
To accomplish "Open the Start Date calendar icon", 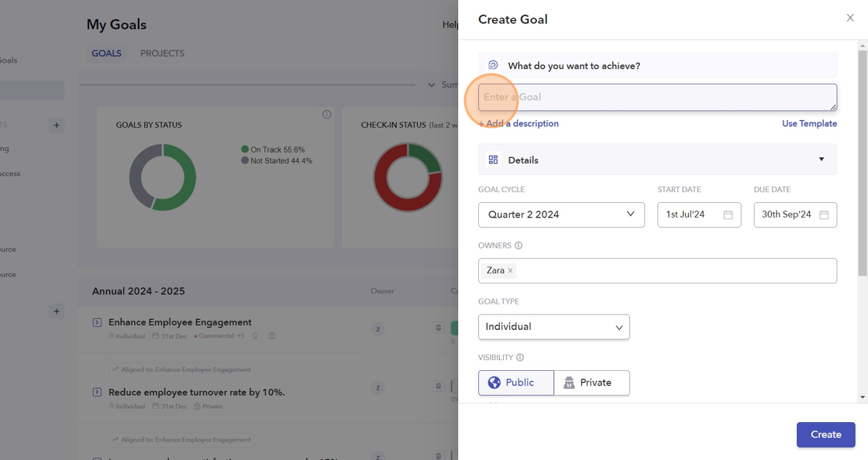I will (728, 215).
